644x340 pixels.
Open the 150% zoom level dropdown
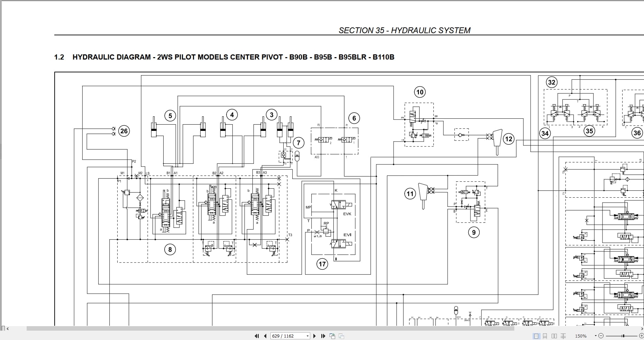click(x=596, y=336)
